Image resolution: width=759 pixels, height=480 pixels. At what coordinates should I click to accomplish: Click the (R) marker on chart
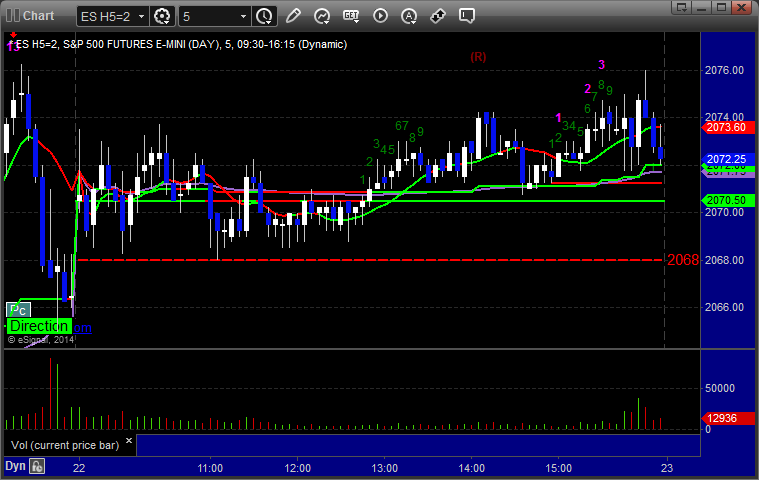click(478, 57)
